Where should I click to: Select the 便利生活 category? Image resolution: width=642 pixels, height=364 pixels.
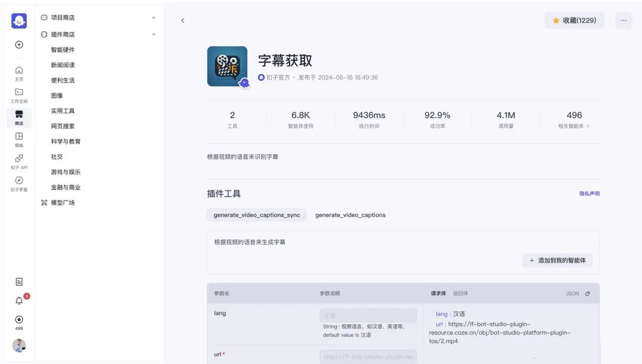(62, 80)
